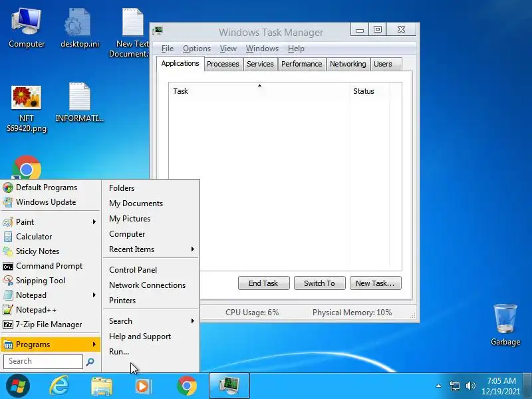This screenshot has height=399, width=532.
Task: Open Task Manager Windows menu
Action: click(262, 49)
